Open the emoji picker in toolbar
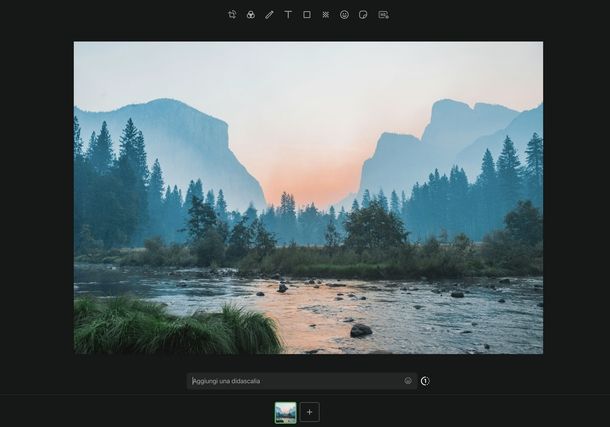This screenshot has width=610, height=427. 344,15
